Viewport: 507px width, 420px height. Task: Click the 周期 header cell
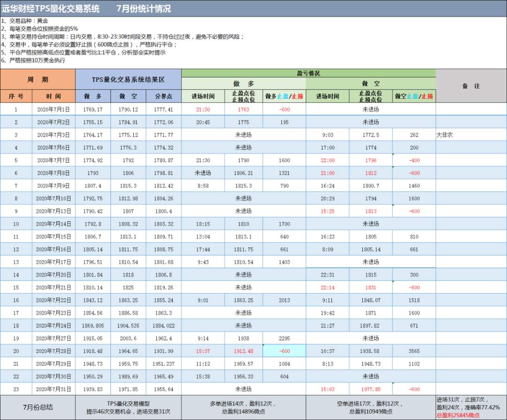coord(38,79)
